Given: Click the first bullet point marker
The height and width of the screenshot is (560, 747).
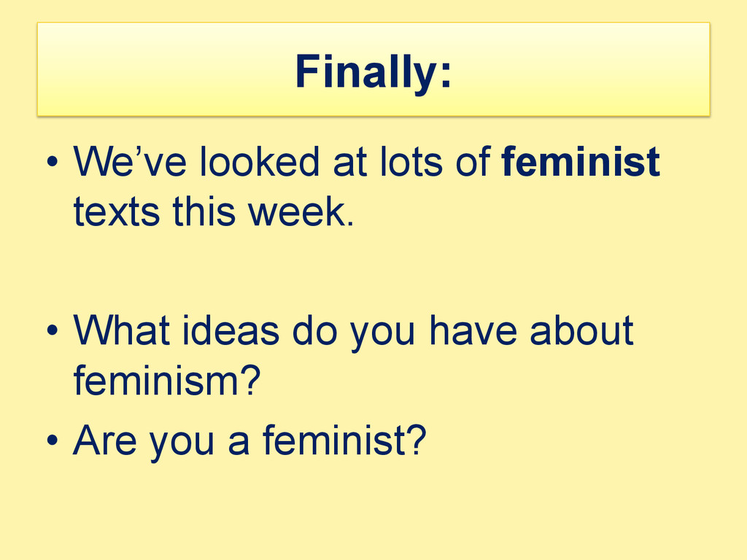Looking at the screenshot, I should [53, 161].
